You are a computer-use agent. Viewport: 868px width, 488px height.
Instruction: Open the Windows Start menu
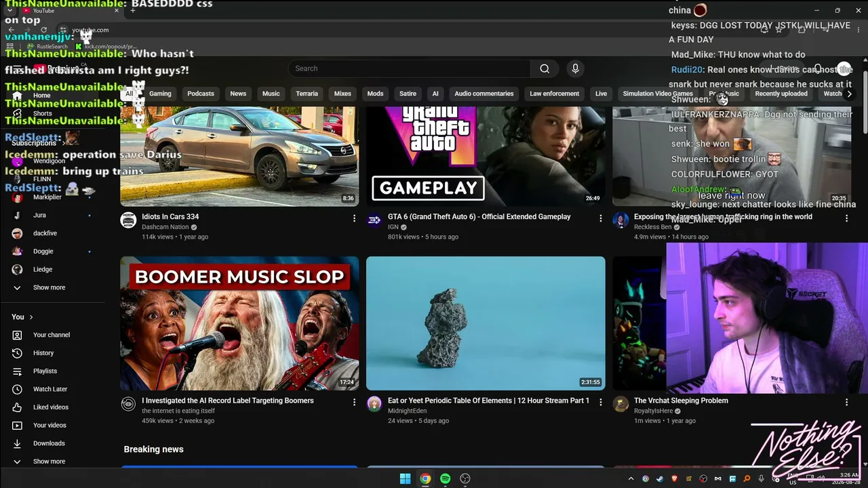tap(405, 479)
